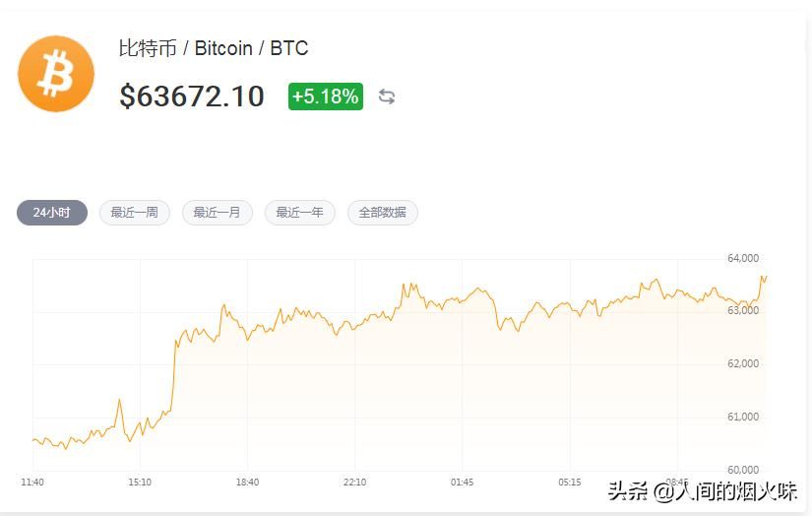
Task: Click the 01:45 time axis marker
Action: pyautogui.click(x=462, y=483)
